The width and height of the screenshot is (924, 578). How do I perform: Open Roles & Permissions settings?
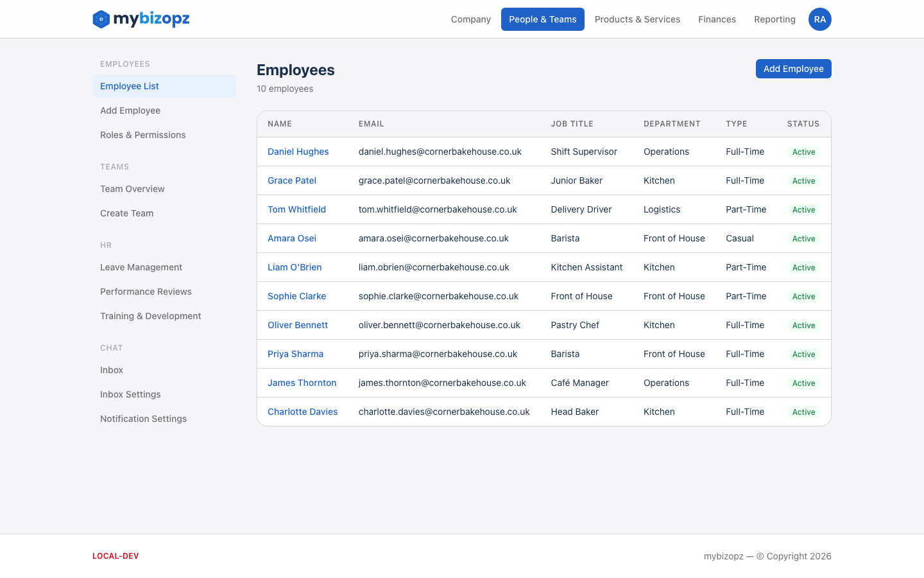point(142,135)
